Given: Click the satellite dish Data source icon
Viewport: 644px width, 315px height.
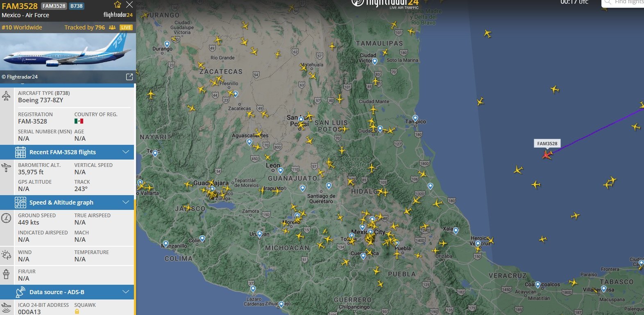Looking at the screenshot, I should 20,292.
